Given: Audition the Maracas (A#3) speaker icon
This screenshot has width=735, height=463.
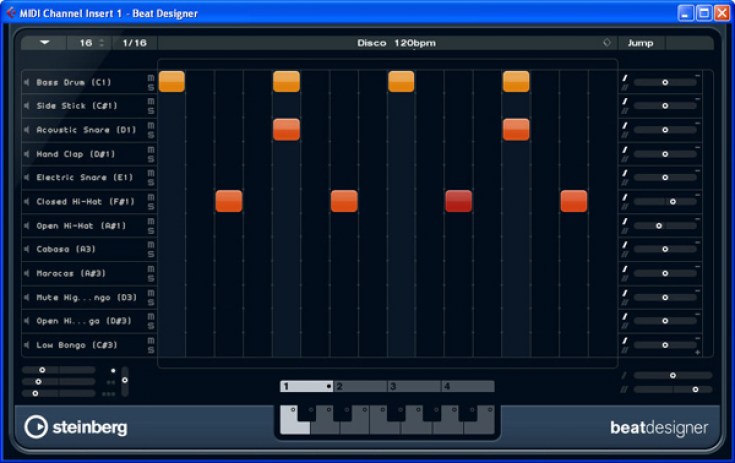Looking at the screenshot, I should [x=27, y=273].
